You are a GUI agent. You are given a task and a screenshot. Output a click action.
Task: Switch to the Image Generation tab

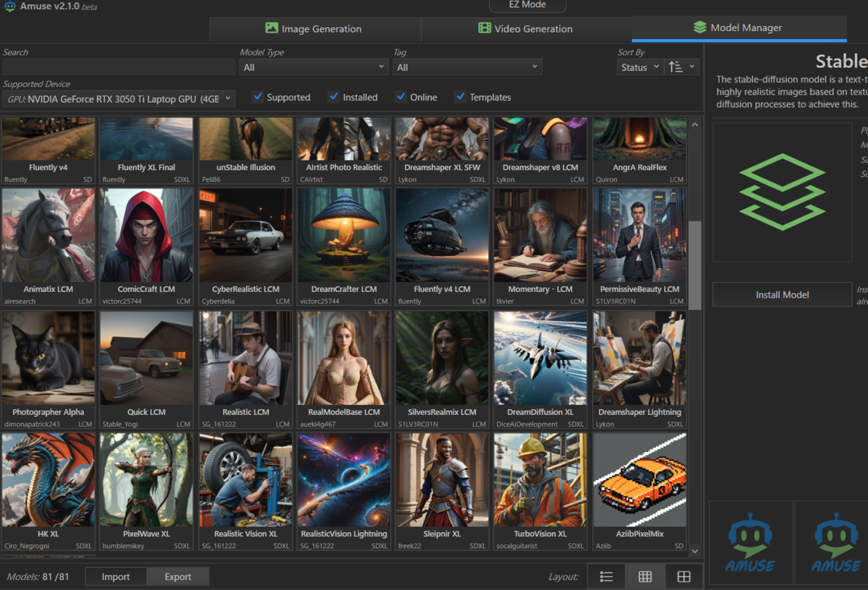click(x=314, y=29)
